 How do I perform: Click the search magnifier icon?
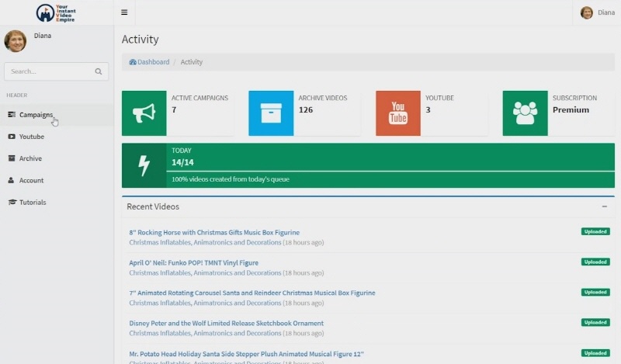click(x=99, y=71)
